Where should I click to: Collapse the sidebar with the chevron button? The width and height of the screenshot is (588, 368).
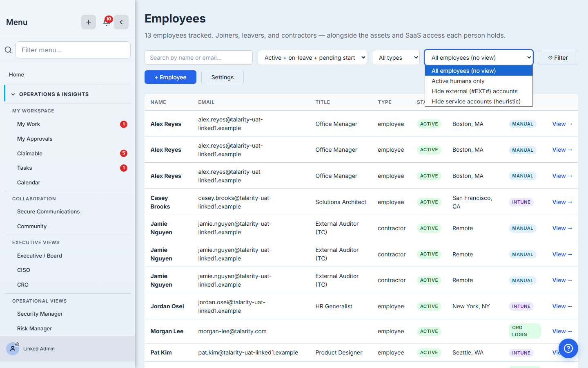(x=121, y=22)
